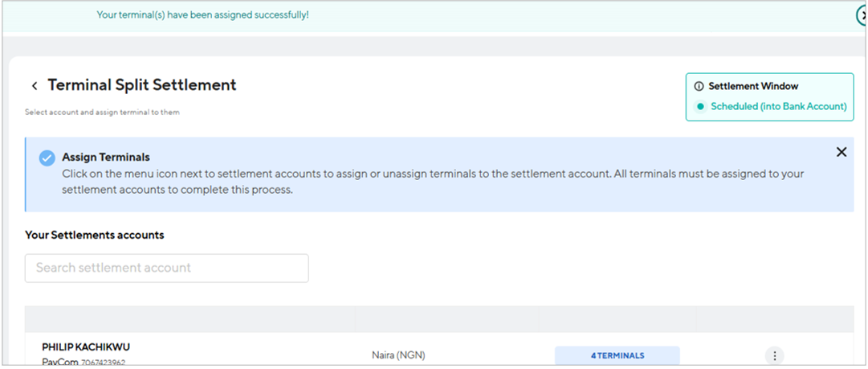Viewport: 868px width, 369px height.
Task: Close the terminals assigned success notification
Action: 862,17
